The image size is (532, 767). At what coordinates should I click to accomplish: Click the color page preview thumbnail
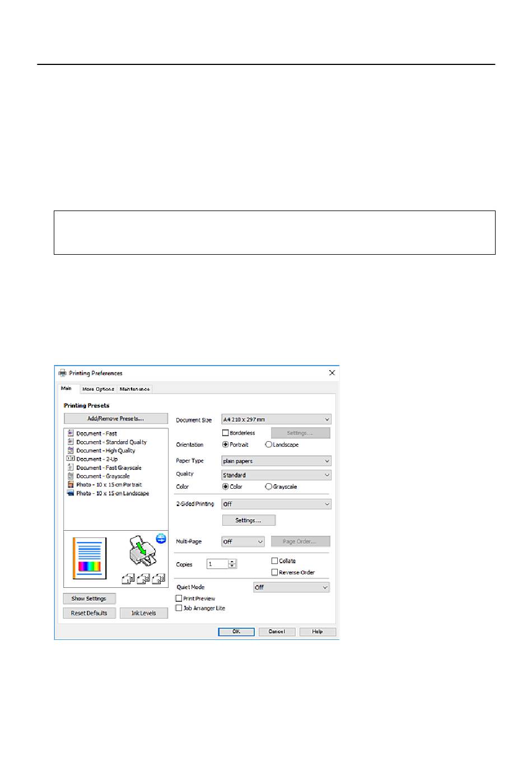coord(90,558)
